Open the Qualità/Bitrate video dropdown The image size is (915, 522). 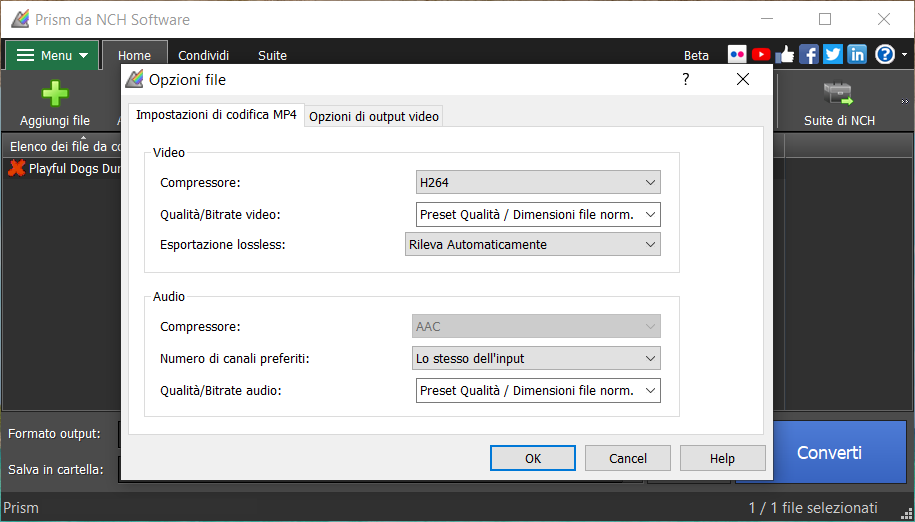(x=538, y=214)
